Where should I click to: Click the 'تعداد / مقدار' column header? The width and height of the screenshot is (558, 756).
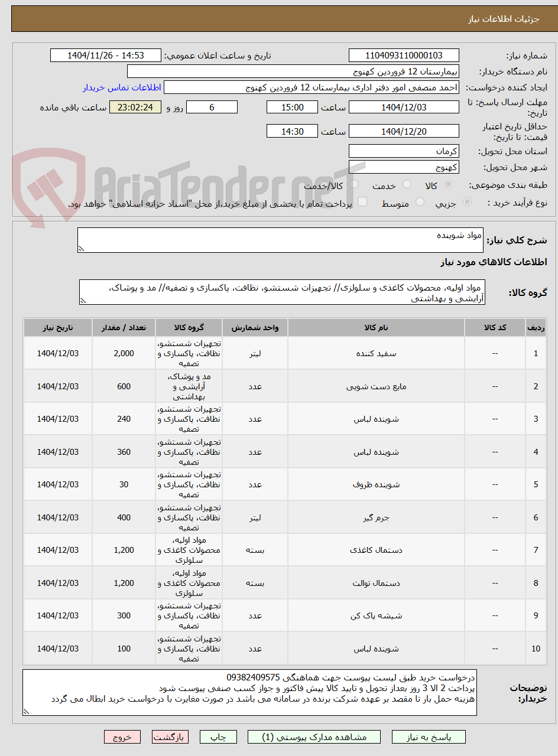pos(124,327)
